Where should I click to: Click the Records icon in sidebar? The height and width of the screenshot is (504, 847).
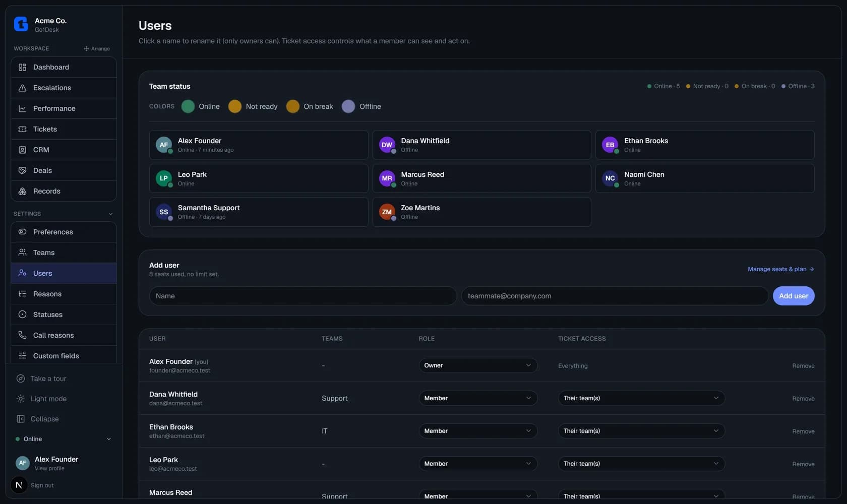(22, 191)
